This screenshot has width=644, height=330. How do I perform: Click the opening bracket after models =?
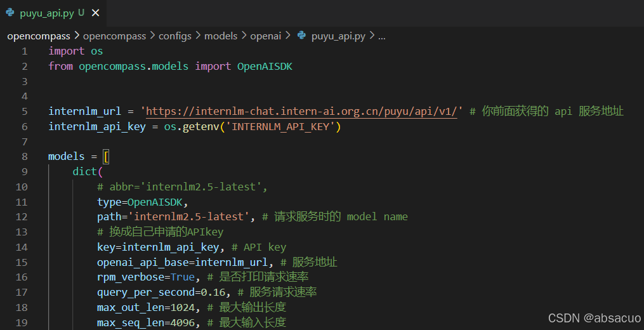pos(106,157)
